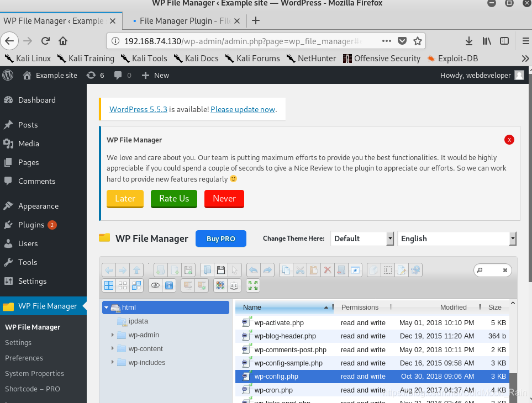Image resolution: width=532 pixels, height=403 pixels.
Task: Go to parent folder with the up arrow
Action: point(136,270)
